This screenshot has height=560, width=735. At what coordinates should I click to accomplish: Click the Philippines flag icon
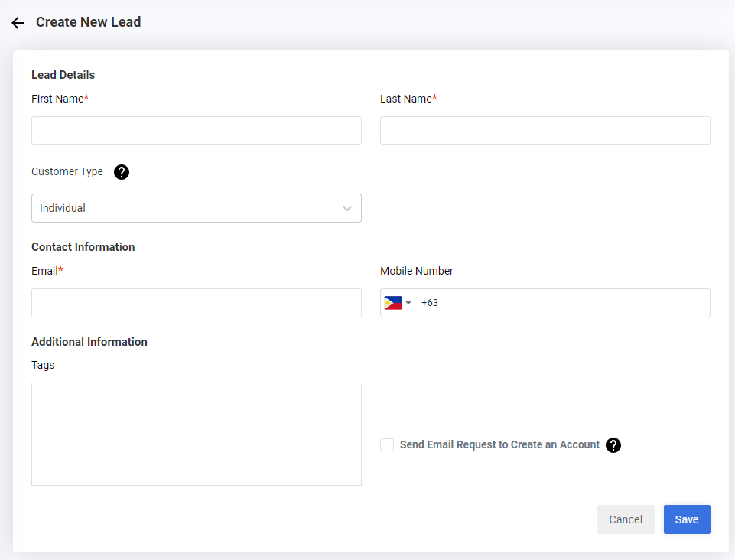393,303
